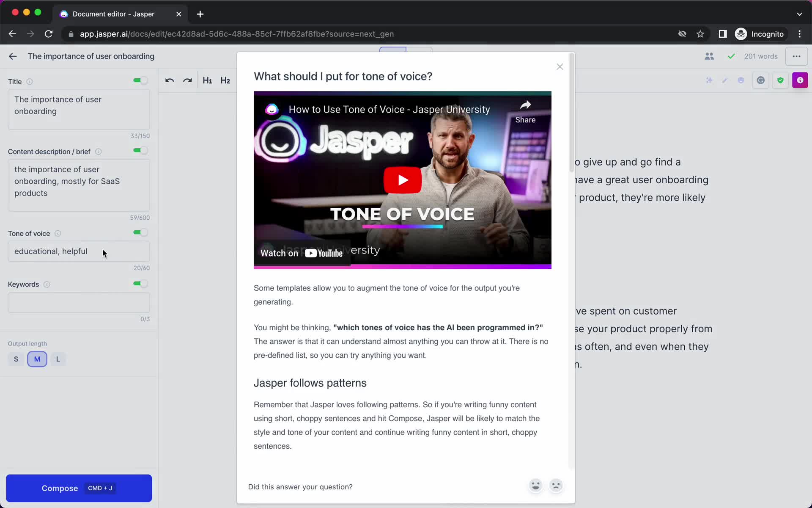
Task: Open the three-dots more options menu
Action: (x=796, y=56)
